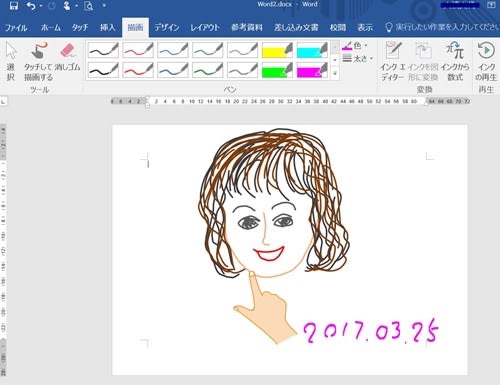Select the thin blue pen in top row

pyautogui.click(x=173, y=50)
